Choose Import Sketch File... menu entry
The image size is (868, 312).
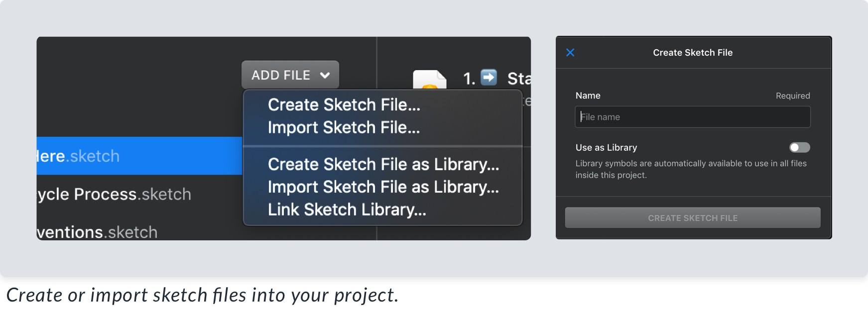click(x=344, y=128)
